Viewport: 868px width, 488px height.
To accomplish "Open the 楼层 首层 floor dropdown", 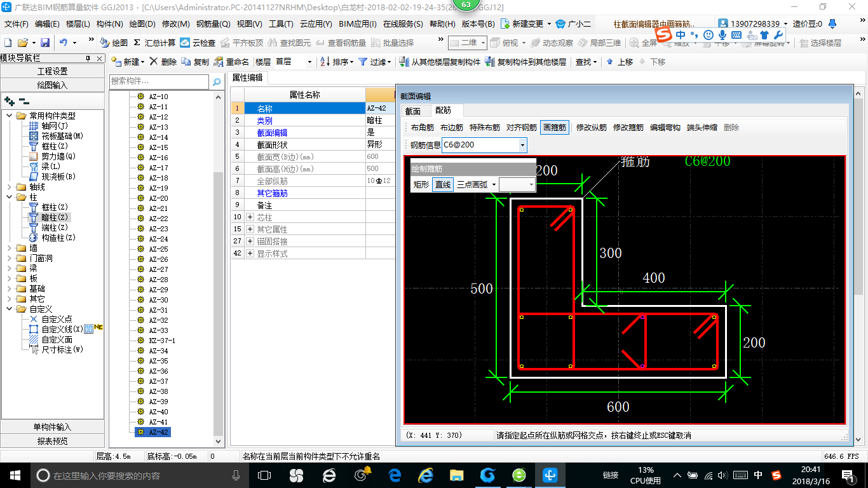I will pyautogui.click(x=309, y=62).
